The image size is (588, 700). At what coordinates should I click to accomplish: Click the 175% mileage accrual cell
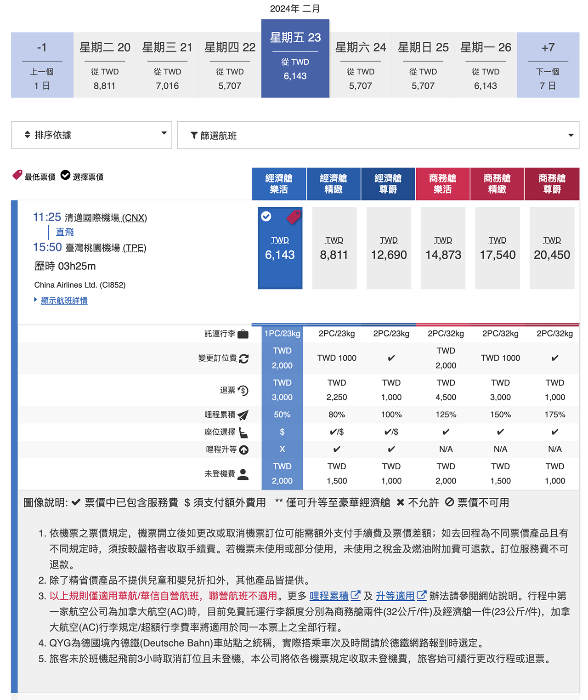[x=555, y=415]
